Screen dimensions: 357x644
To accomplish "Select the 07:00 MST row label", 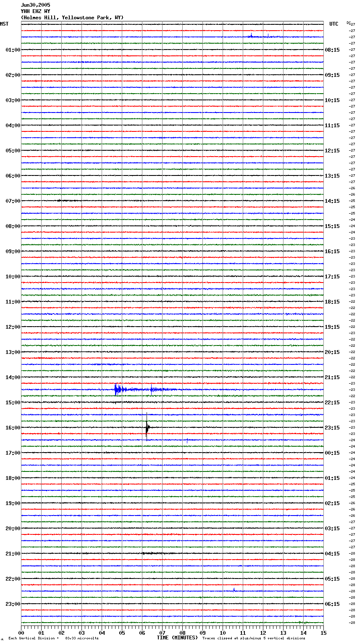I will [x=13, y=201].
